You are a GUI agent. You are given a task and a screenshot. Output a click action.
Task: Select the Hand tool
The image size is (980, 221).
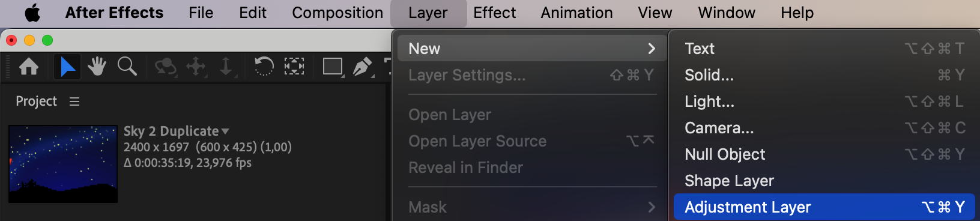[97, 66]
